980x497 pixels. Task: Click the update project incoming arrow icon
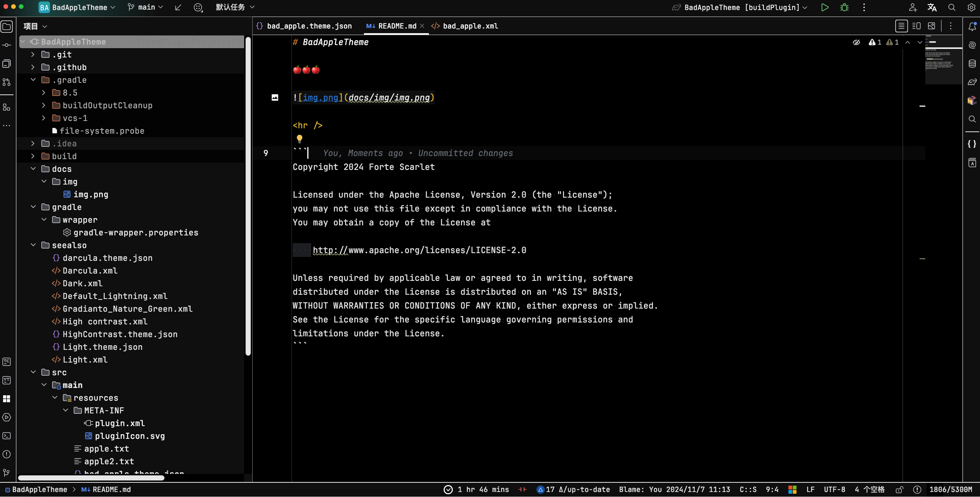[178, 7]
